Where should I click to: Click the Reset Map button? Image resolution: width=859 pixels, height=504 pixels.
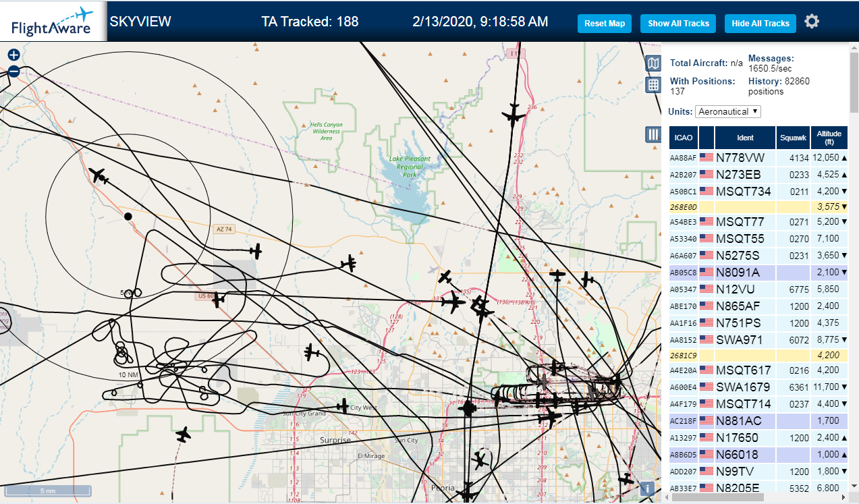605,23
